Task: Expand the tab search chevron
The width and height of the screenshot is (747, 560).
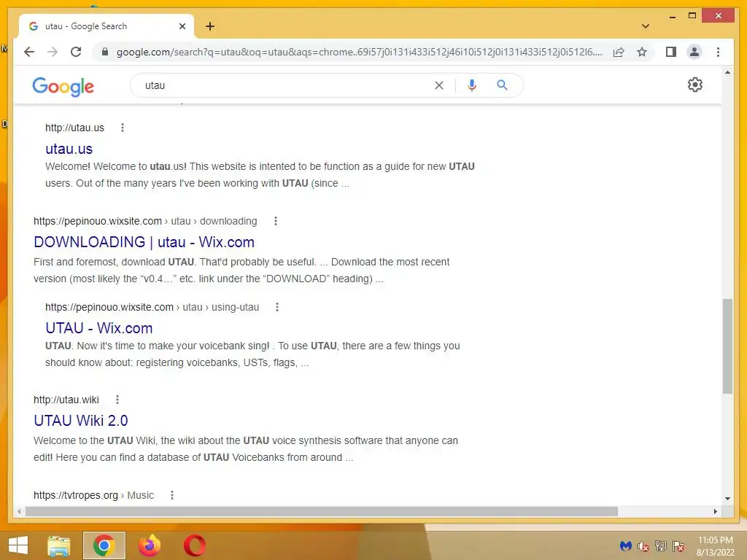Action: point(646,26)
